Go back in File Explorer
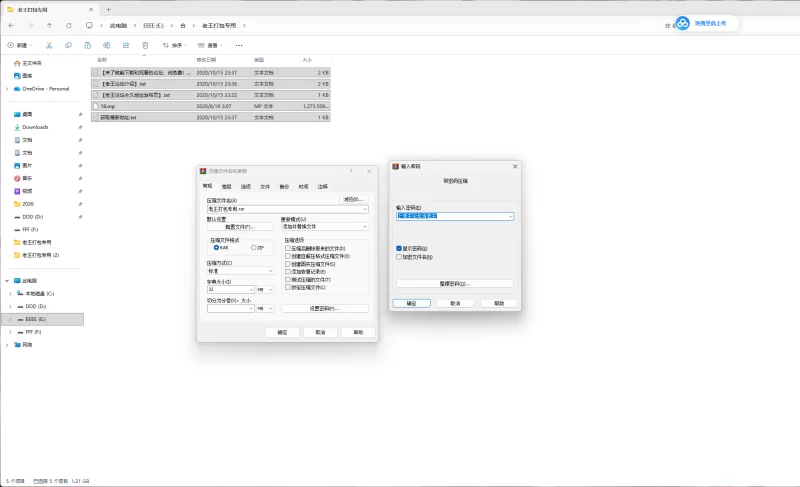800x487 pixels. [11, 25]
